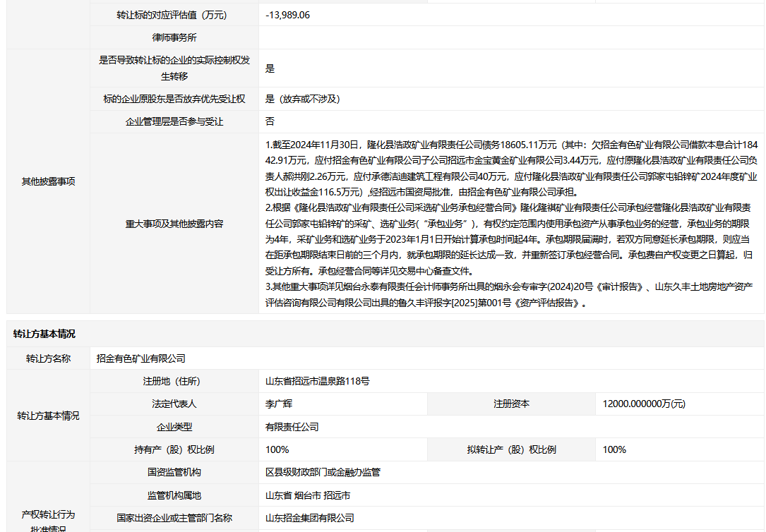Select the 有限责任公司 enterprise type value
The width and height of the screenshot is (766, 532).
pyautogui.click(x=292, y=427)
